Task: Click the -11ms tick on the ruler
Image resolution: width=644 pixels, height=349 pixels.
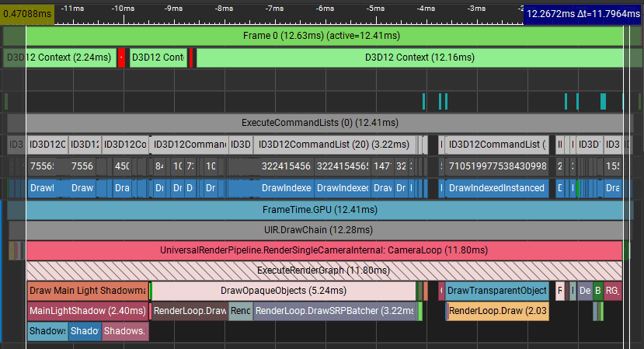Action: [x=73, y=9]
